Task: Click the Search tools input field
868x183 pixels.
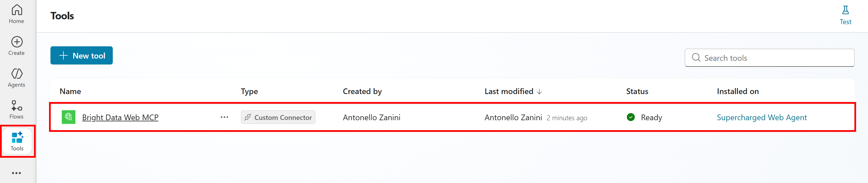Action: 775,58
